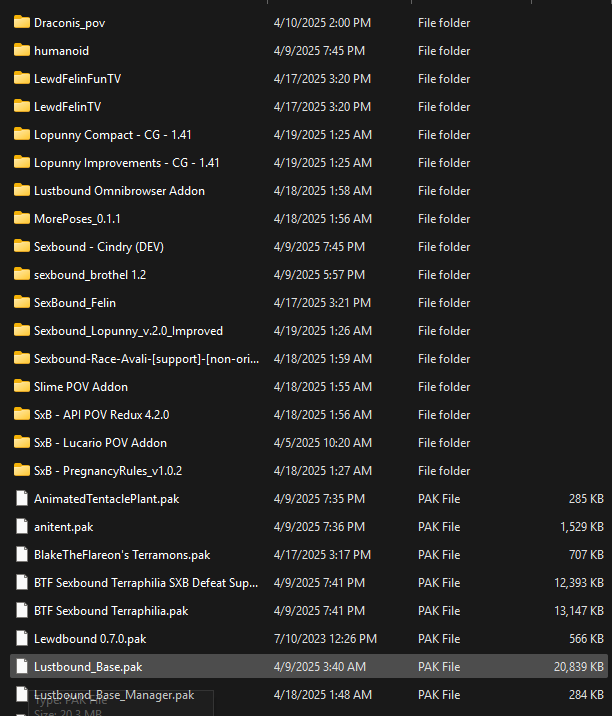Viewport: 612px width, 716px height.
Task: Click the AnimatedTentaclePlant.pak file icon
Action: pyautogui.click(x=21, y=499)
